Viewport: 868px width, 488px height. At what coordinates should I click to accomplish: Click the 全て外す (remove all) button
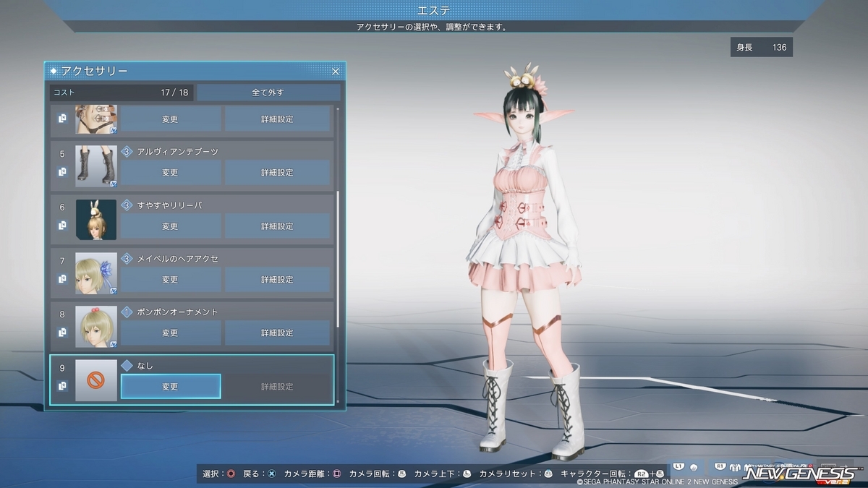pyautogui.click(x=268, y=93)
